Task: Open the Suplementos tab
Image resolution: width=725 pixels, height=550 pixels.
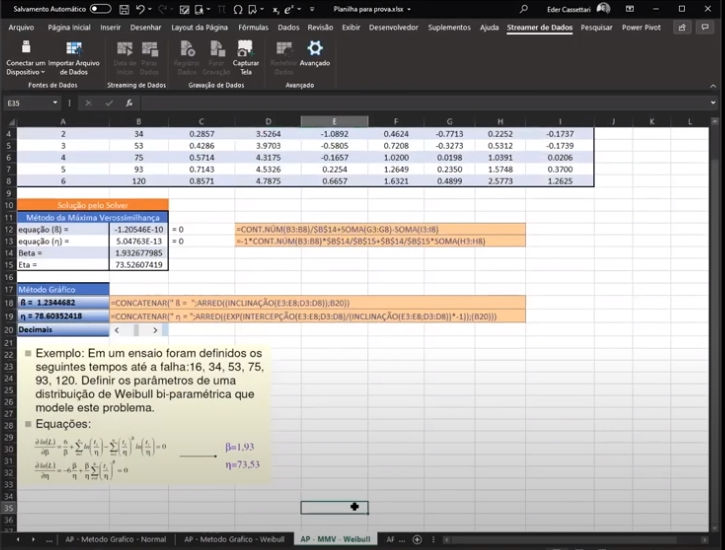Action: coord(449,27)
